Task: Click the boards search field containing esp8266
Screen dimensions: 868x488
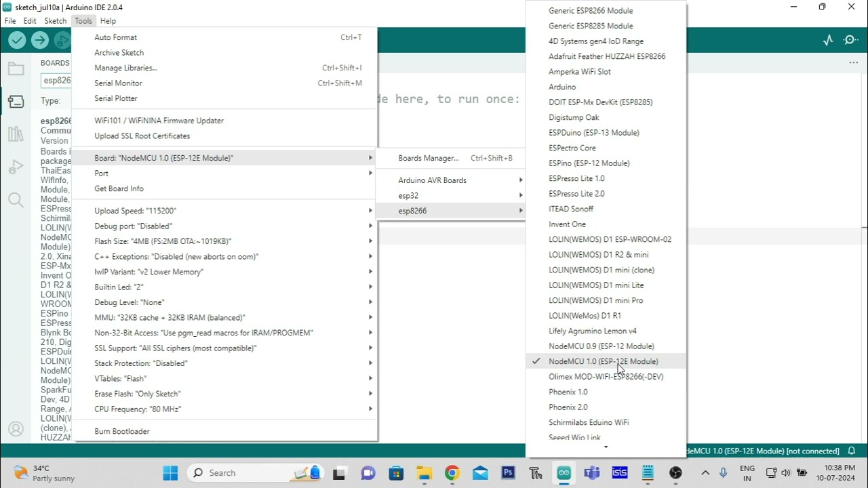Action: tap(56, 81)
